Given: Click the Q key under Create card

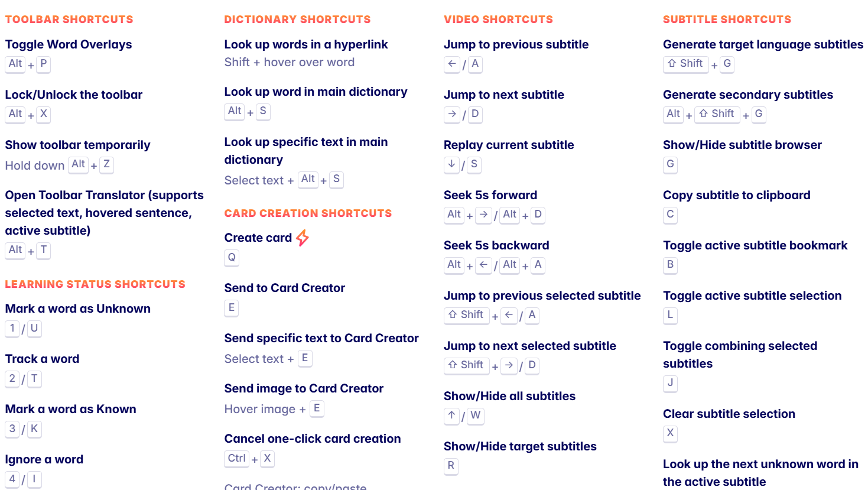Looking at the screenshot, I should (x=232, y=257).
